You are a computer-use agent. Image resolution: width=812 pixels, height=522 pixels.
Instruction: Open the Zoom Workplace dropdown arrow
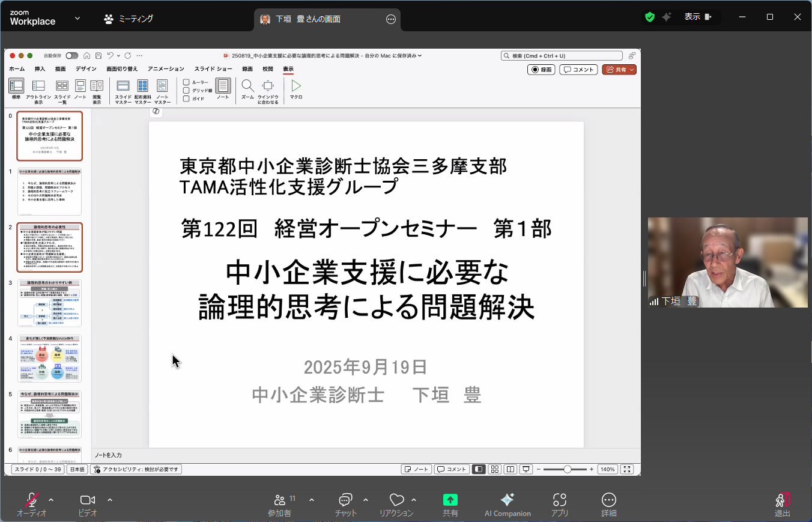coord(77,19)
